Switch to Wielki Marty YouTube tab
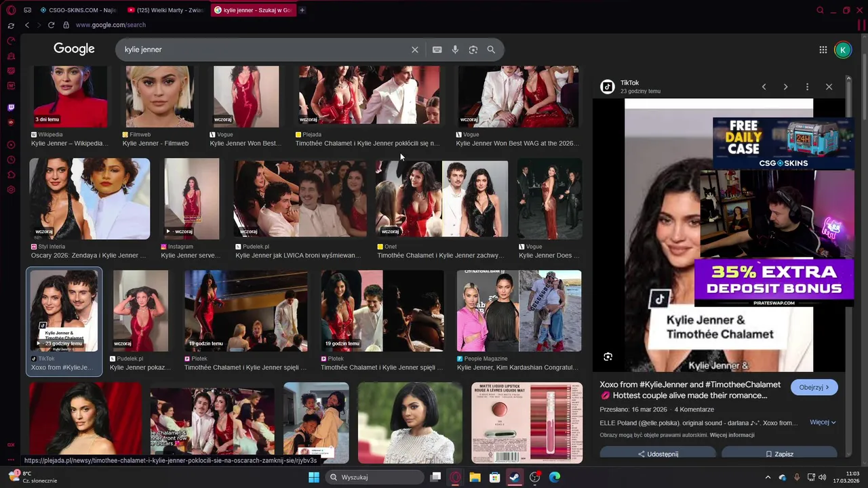Screen dimensions: 868x488 coord(166,10)
